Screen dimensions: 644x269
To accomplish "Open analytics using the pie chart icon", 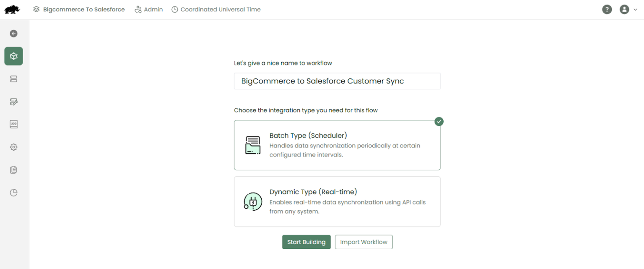I will tap(13, 192).
